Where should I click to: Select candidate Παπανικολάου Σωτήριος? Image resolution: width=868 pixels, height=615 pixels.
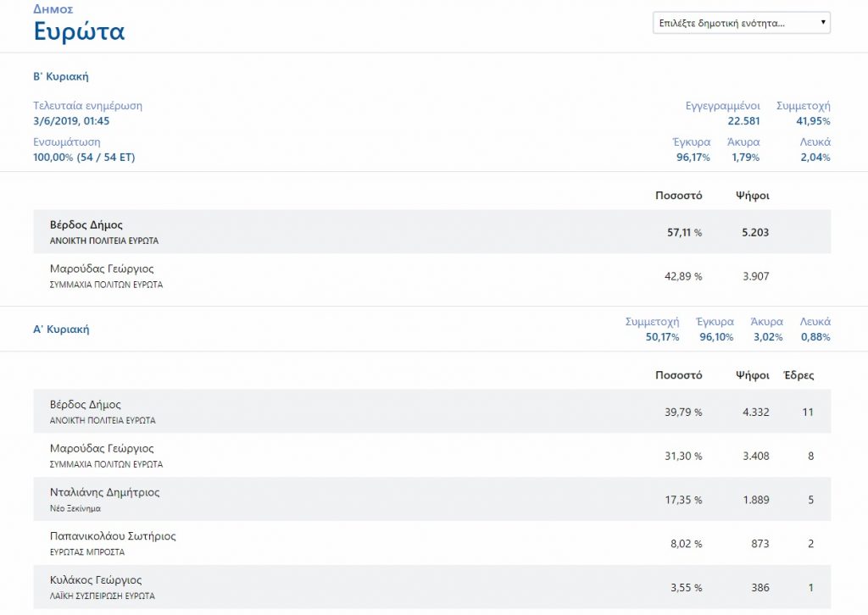pyautogui.click(x=113, y=537)
